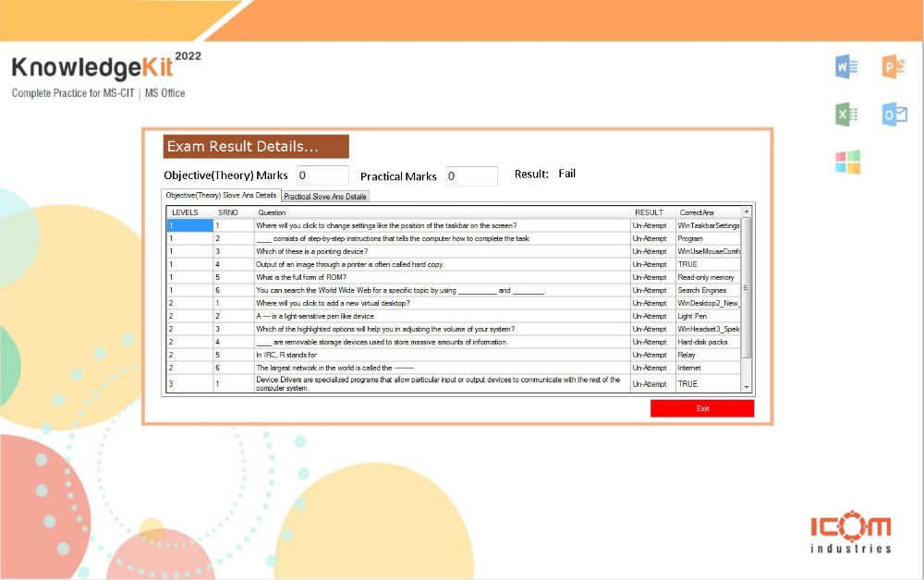Click the CorrectAns column header
Image resolution: width=924 pixels, height=580 pixels.
pyautogui.click(x=709, y=212)
